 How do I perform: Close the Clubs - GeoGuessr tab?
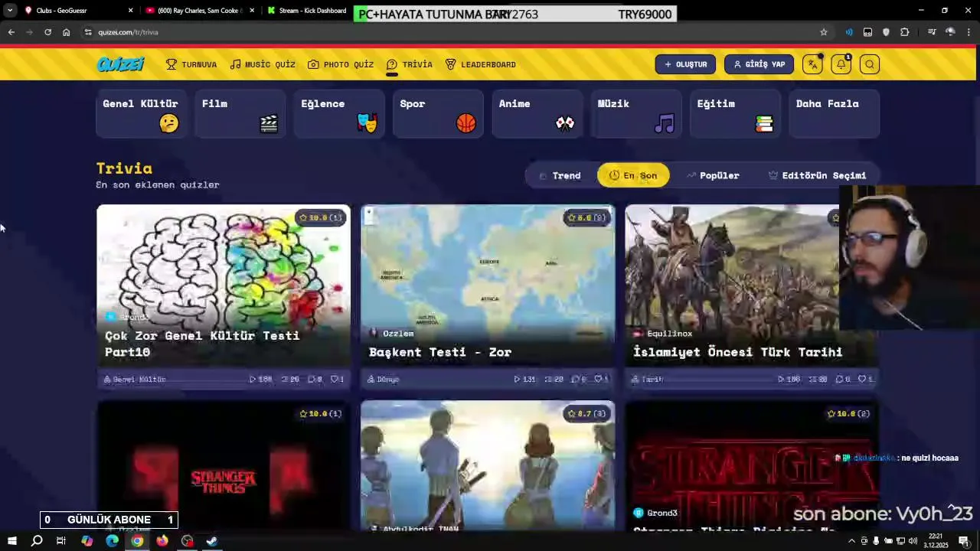point(130,11)
